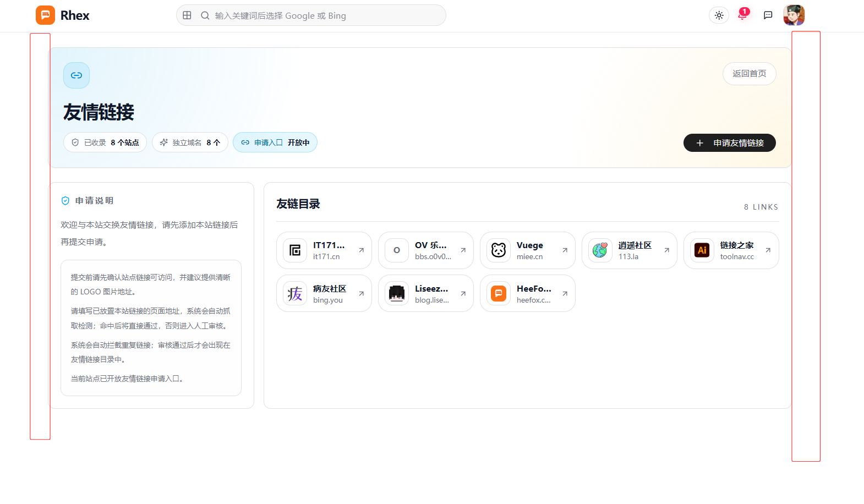Click the 逍遥社区 globe logo icon
The height and width of the screenshot is (504, 864).
[x=600, y=250]
